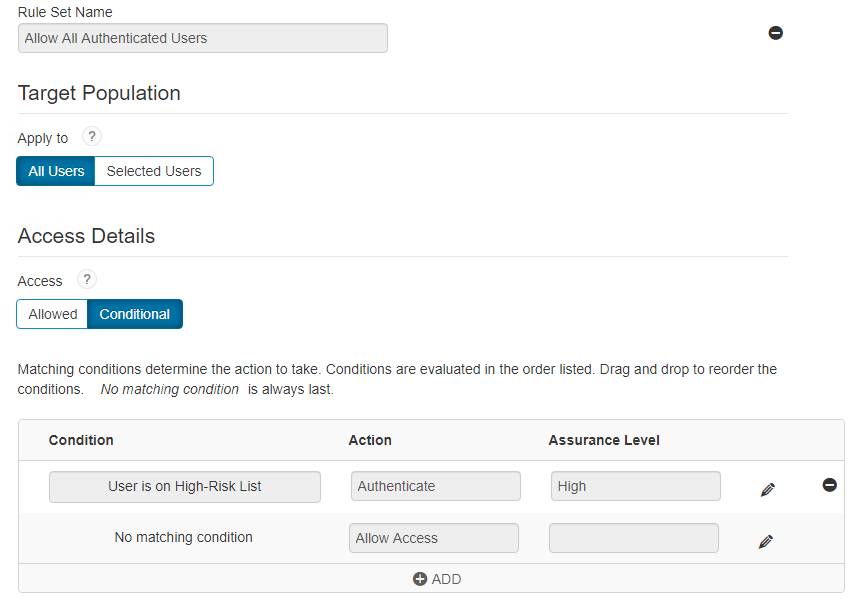Switch target to Selected Users
Screen dimensions: 850x601
tap(154, 171)
